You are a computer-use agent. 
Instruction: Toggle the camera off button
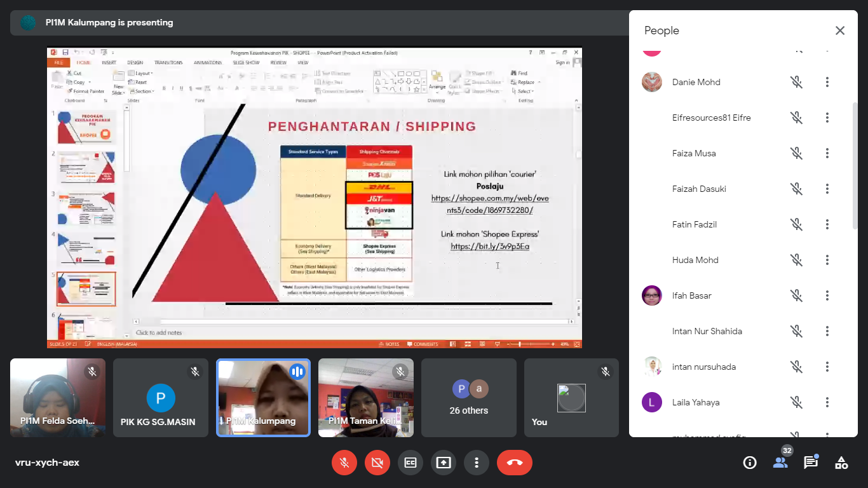coord(377,463)
